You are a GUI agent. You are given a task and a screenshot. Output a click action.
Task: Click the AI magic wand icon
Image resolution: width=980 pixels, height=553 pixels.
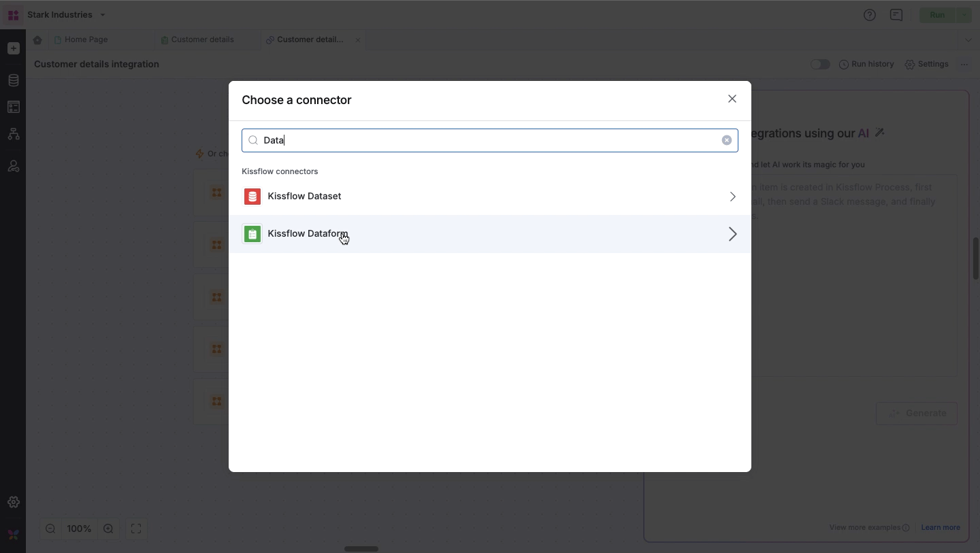879,133
